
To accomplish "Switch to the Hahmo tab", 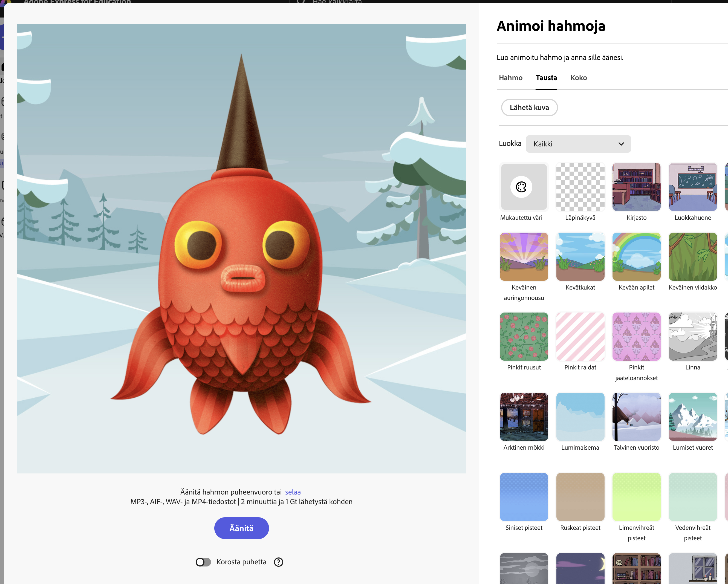I will (x=510, y=78).
